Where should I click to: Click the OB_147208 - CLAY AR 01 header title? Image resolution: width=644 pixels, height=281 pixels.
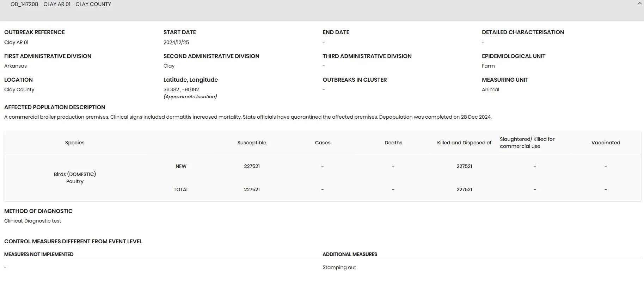61,4
